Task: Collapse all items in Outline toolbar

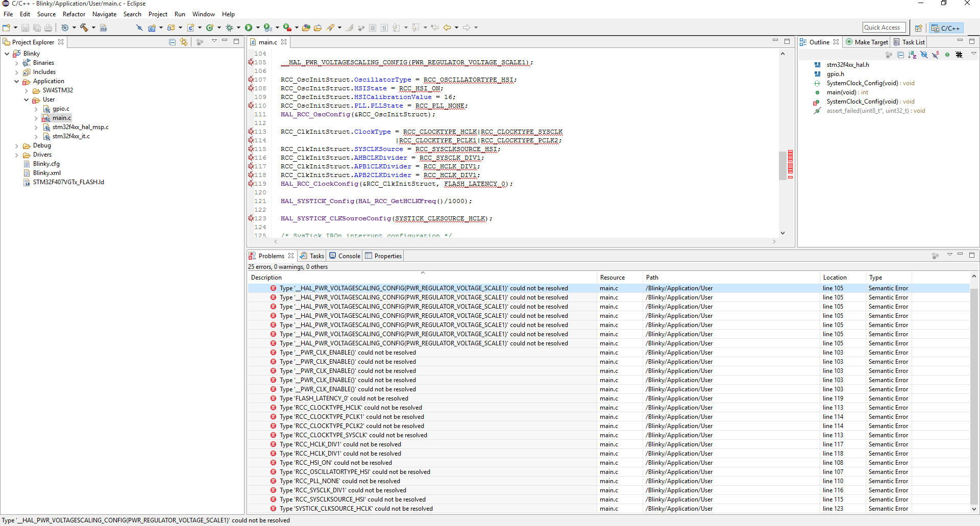Action: tap(900, 55)
